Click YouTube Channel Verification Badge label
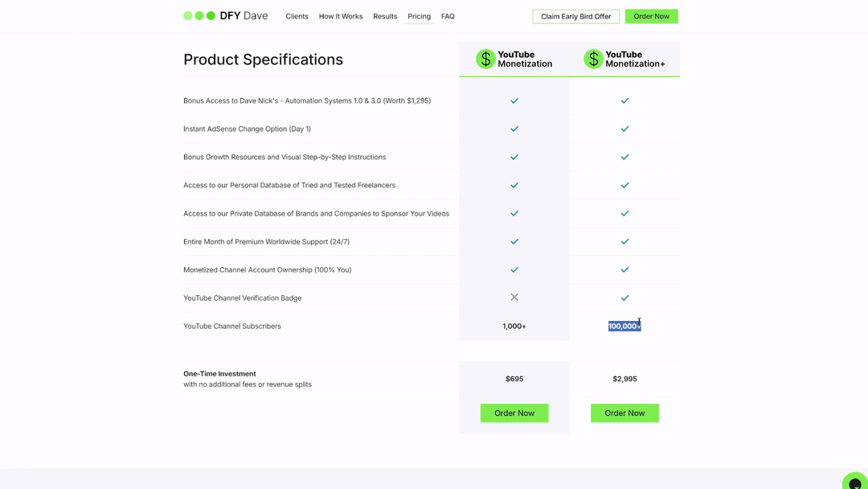The height and width of the screenshot is (489, 868). (243, 298)
